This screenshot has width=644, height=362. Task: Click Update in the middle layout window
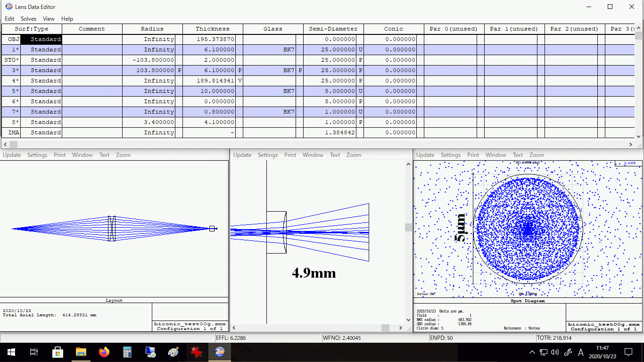tap(242, 155)
